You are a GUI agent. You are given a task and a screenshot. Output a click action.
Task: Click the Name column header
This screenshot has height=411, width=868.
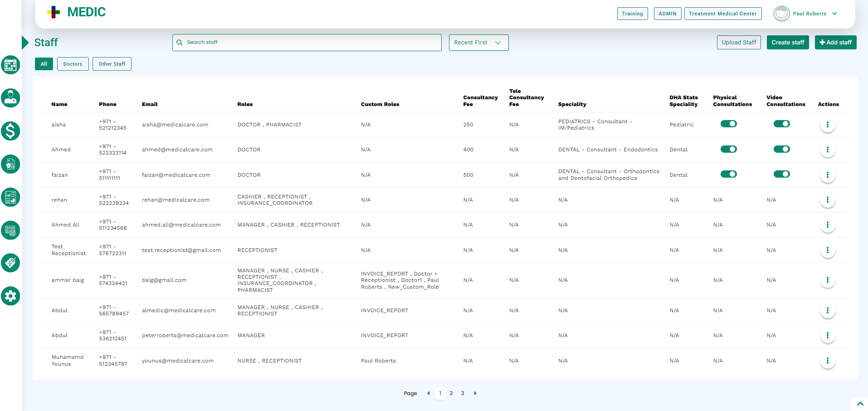(59, 104)
